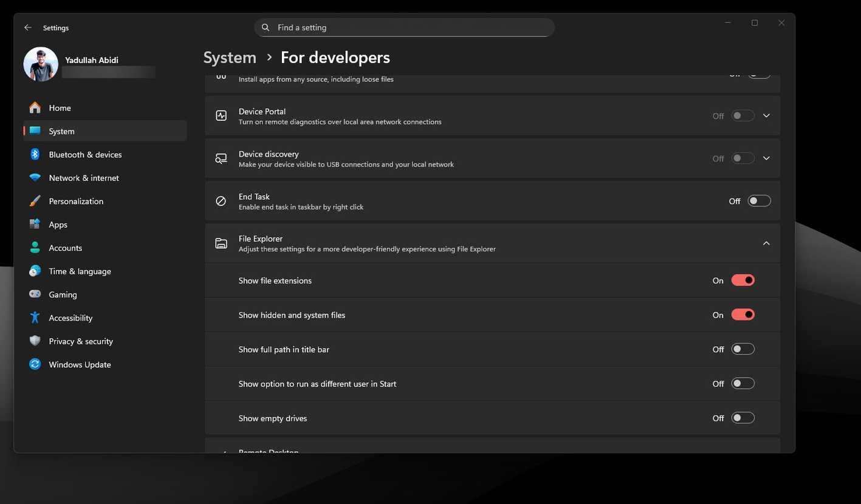Click the Home house icon
861x504 pixels.
35,107
